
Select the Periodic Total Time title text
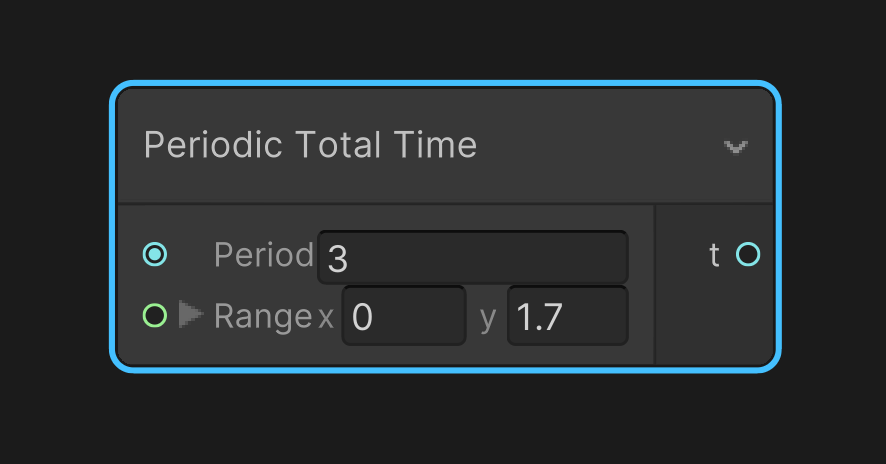point(310,146)
